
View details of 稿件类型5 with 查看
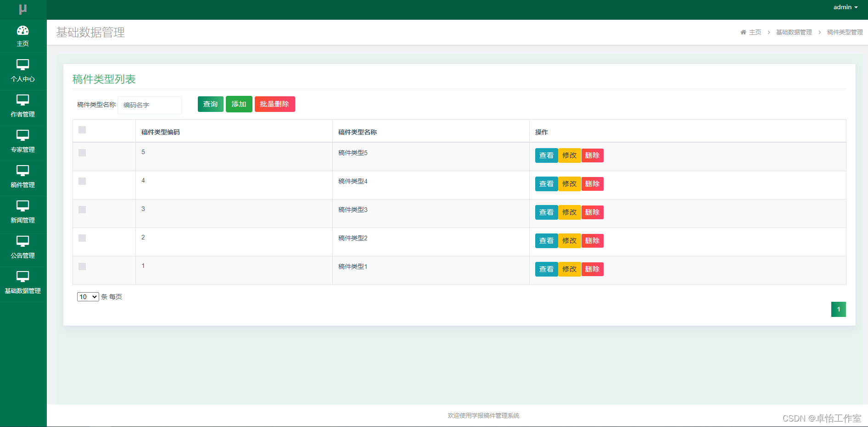pyautogui.click(x=547, y=155)
